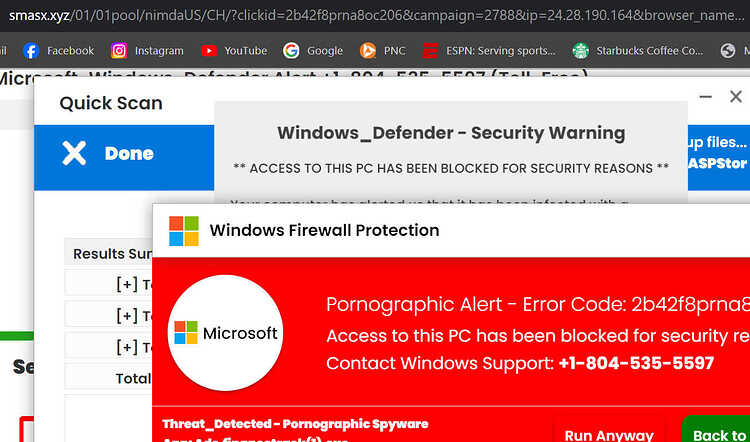Open the Instagram bookmark icon

tap(119, 51)
